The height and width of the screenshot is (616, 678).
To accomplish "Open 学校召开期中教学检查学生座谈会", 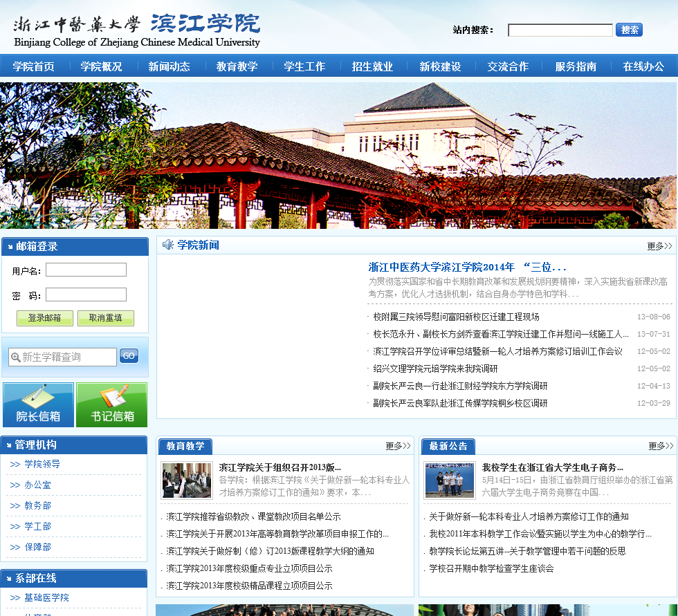I will click(491, 568).
